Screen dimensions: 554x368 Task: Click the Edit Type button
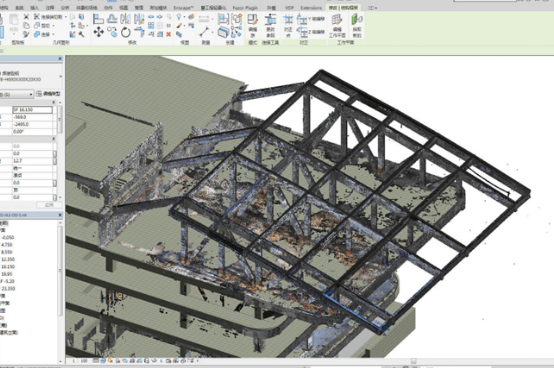point(48,94)
